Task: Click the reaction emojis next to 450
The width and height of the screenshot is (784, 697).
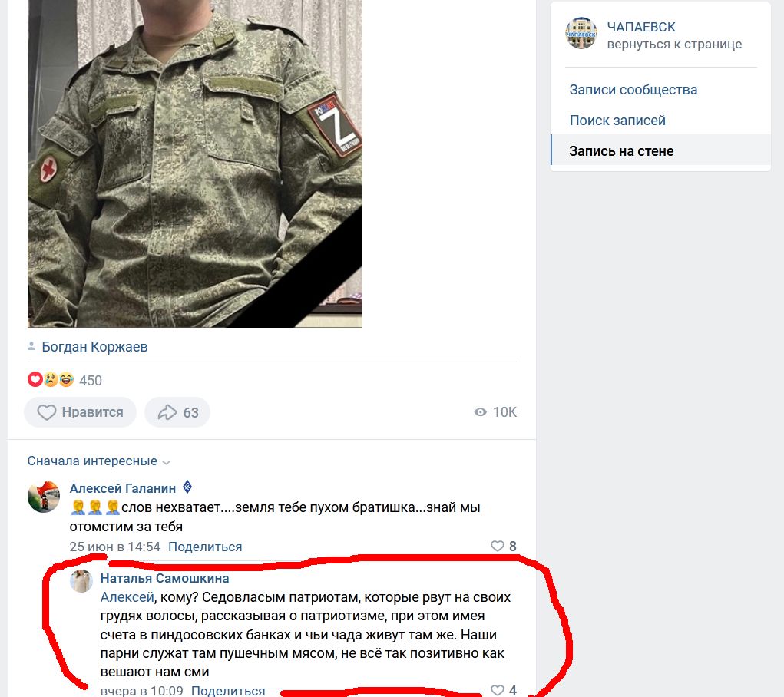Action: click(x=51, y=380)
